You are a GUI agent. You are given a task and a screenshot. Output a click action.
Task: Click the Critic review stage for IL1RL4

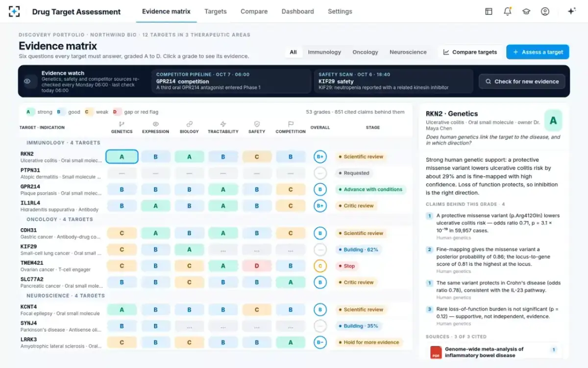(356, 206)
